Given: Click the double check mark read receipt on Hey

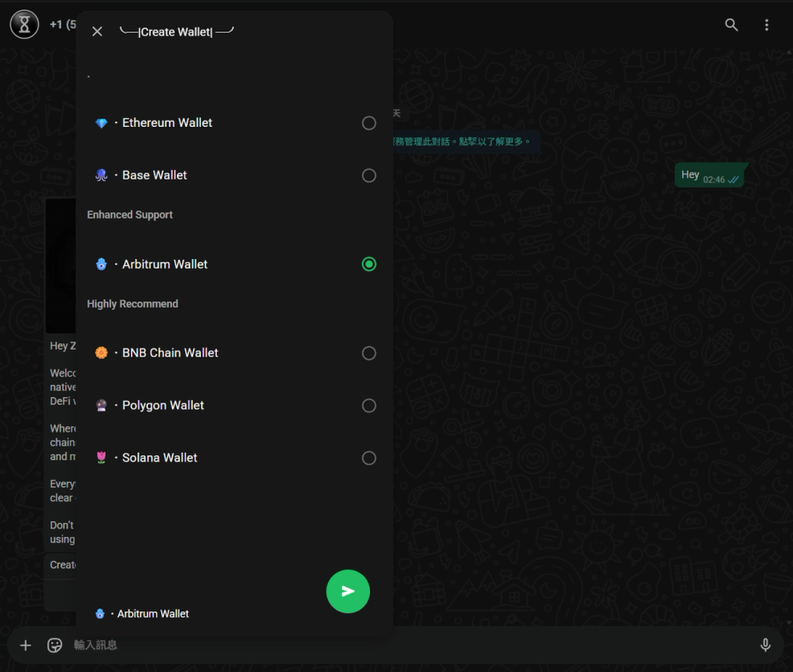Looking at the screenshot, I should (733, 180).
